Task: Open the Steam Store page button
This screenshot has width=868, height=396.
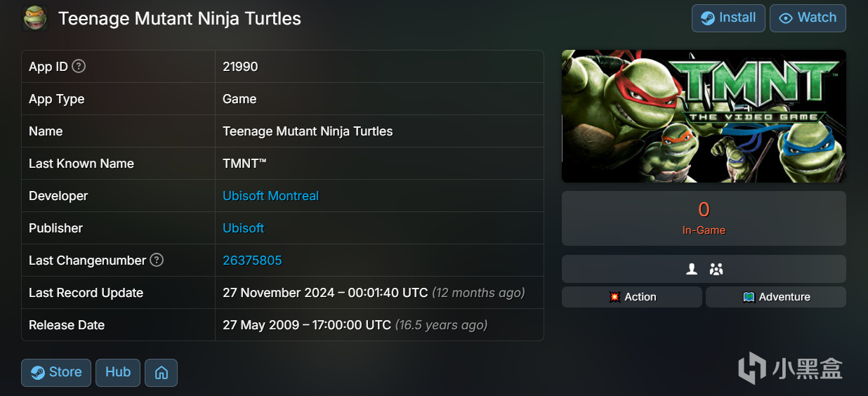Action: pos(56,373)
